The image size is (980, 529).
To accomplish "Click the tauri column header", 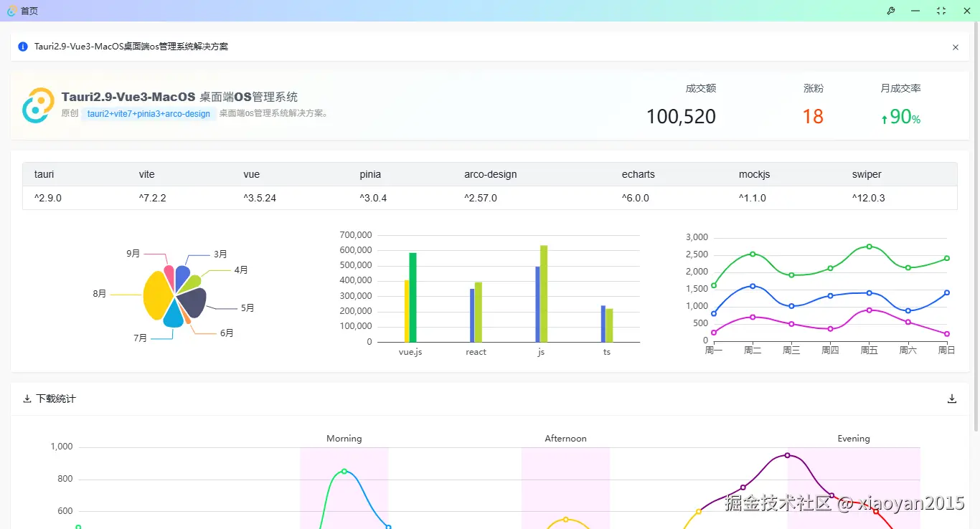I will (x=44, y=174).
